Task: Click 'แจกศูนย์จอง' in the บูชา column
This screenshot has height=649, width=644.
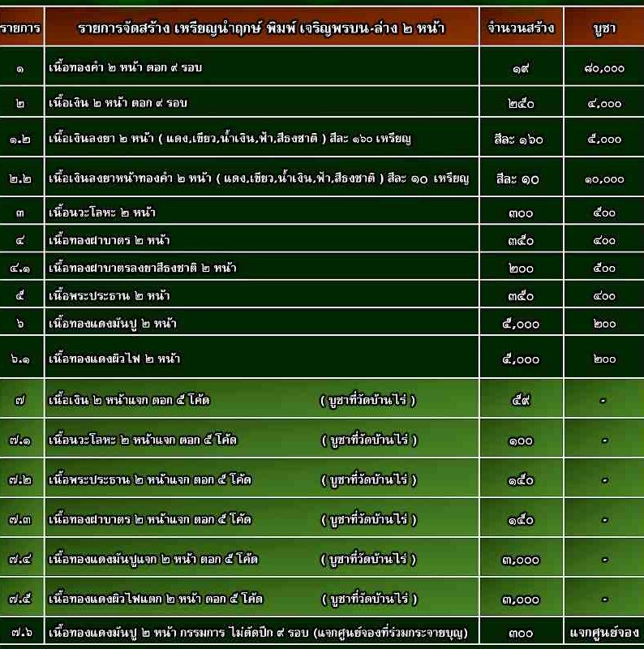Action: pyautogui.click(x=604, y=632)
